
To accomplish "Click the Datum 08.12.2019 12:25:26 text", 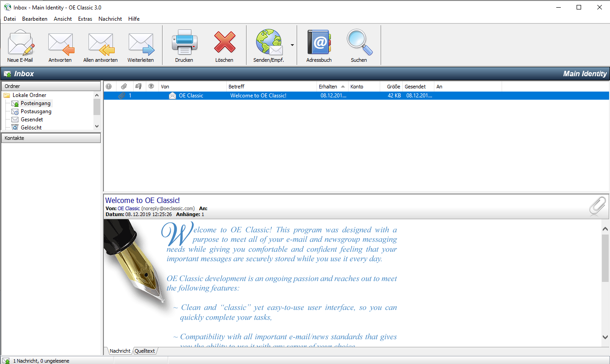I will (139, 214).
